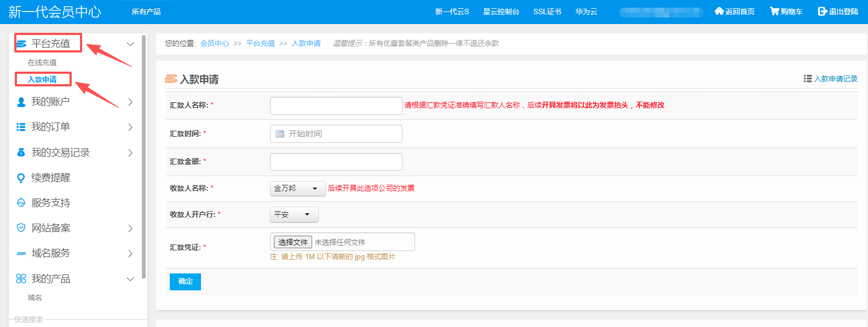Image resolution: width=868 pixels, height=327 pixels.
Task: Click the 平台充值 sidebar icon
Action: [21, 44]
